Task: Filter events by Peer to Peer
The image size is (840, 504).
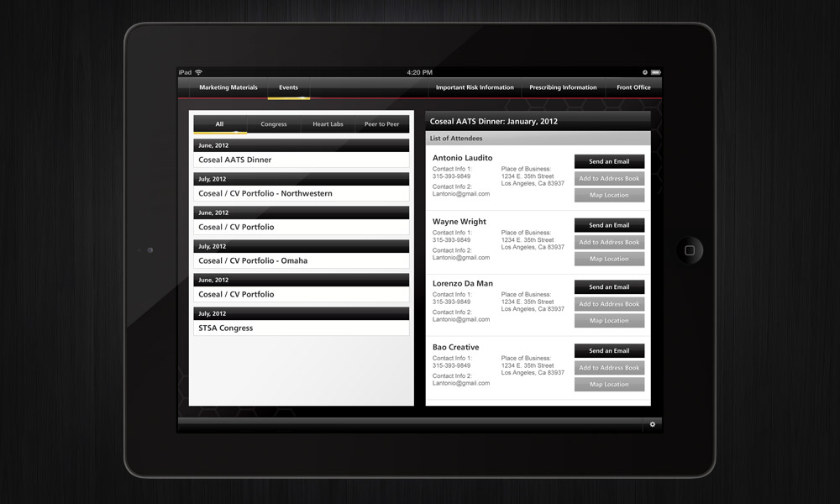Action: coord(382,123)
